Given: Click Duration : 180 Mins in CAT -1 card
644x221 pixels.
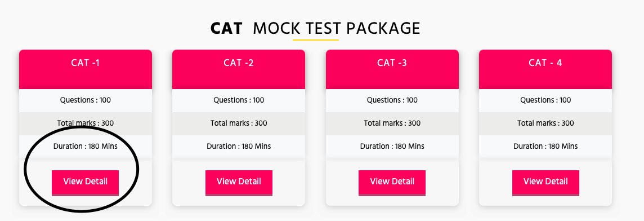Looking at the screenshot, I should [86, 147].
